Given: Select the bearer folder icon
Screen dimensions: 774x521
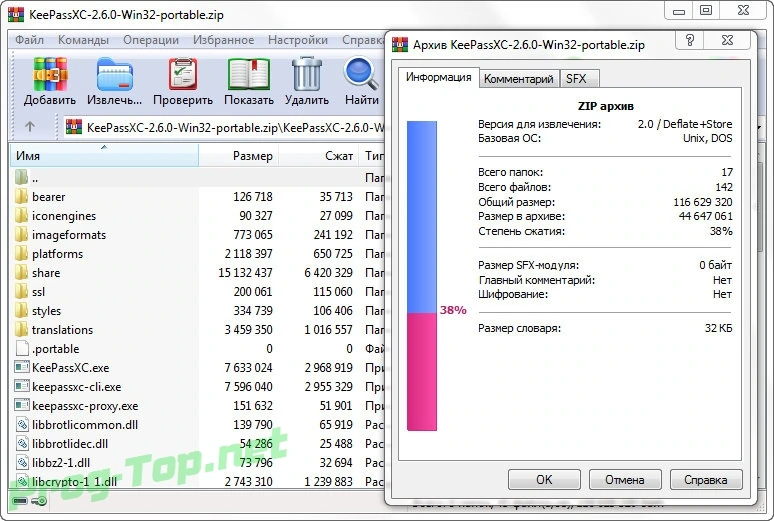Looking at the screenshot, I should [21, 197].
